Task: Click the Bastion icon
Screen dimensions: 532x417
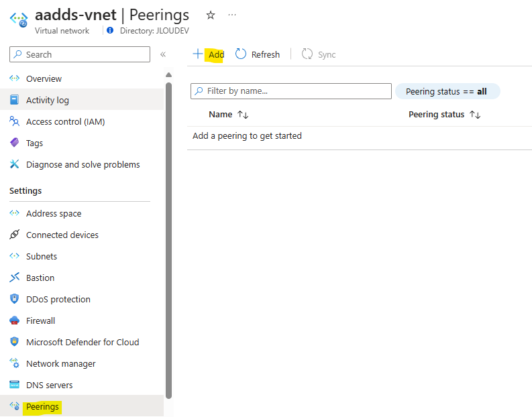Action: tap(14, 278)
